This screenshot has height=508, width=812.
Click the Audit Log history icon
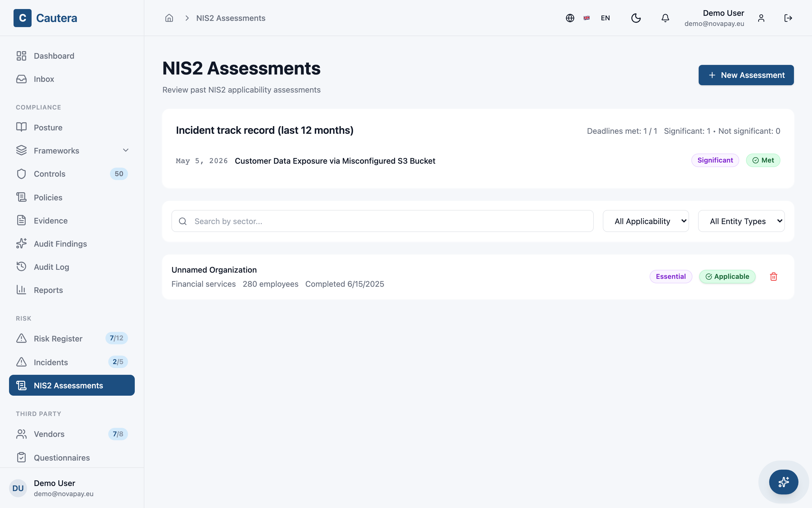21,266
